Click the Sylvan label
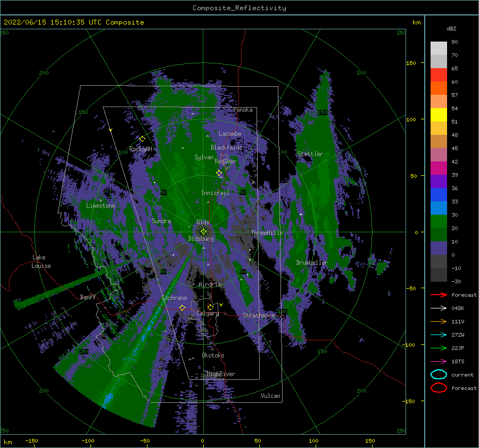The height and width of the screenshot is (448, 479). click(204, 157)
